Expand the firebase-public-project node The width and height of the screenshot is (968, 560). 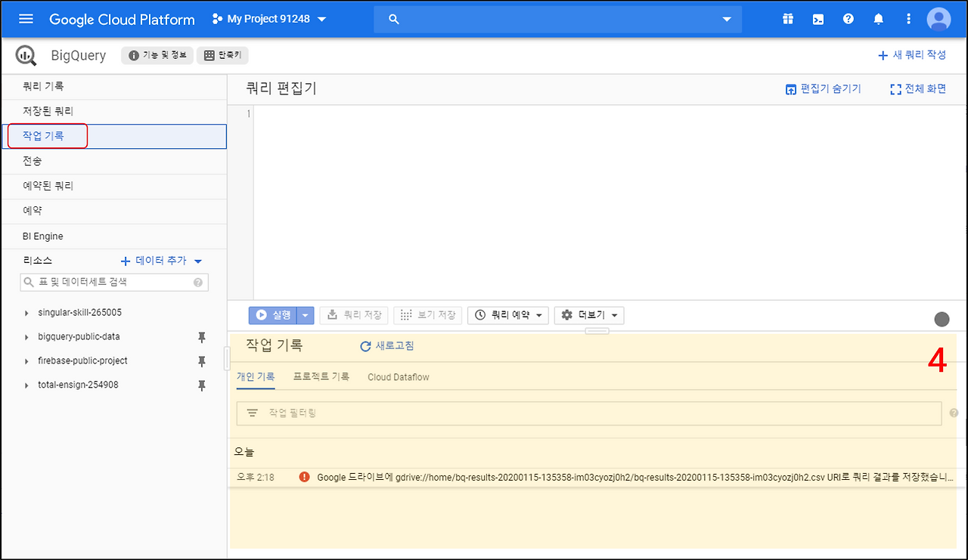[x=26, y=361]
